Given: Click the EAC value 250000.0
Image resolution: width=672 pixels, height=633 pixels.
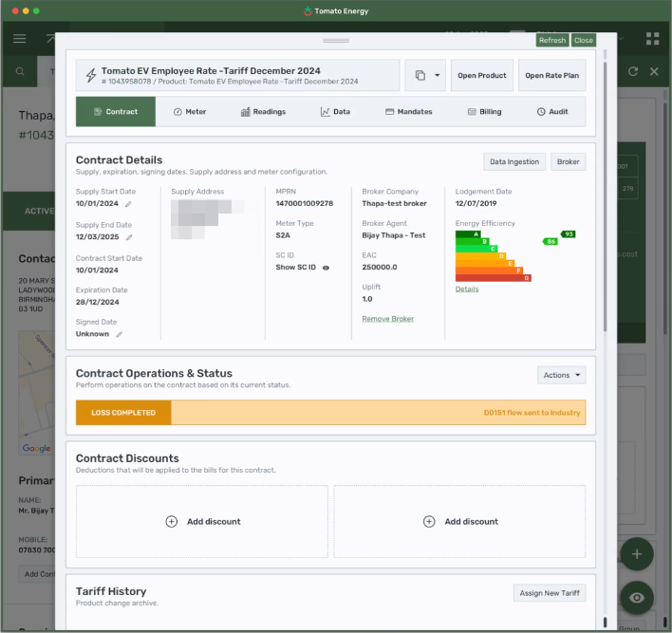Looking at the screenshot, I should coord(380,268).
